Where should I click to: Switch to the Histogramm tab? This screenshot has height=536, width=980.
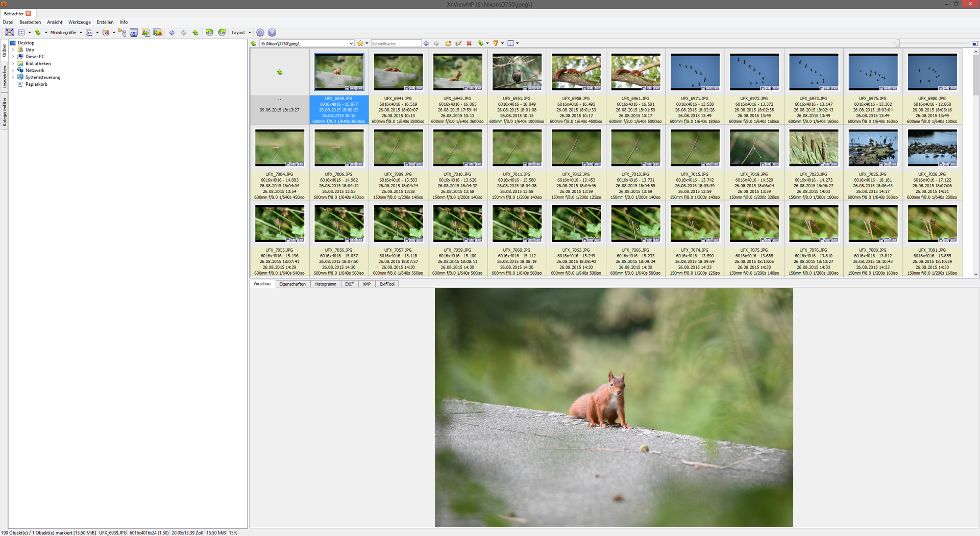325,284
